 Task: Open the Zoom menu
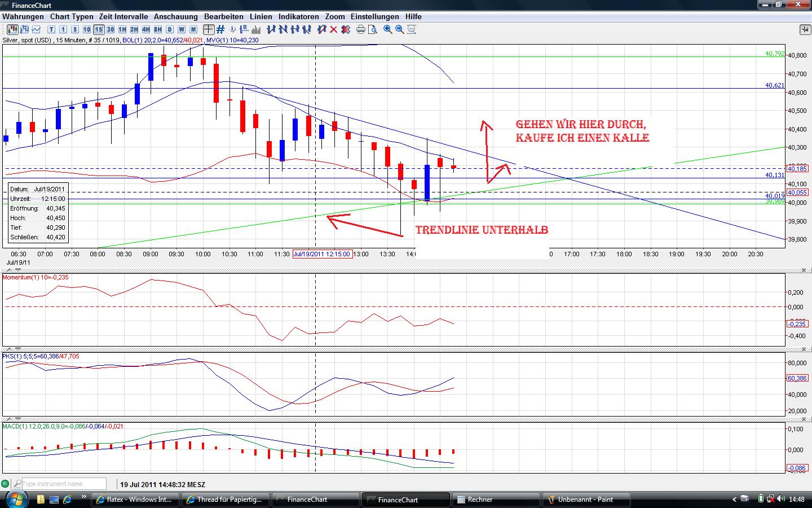click(x=335, y=16)
